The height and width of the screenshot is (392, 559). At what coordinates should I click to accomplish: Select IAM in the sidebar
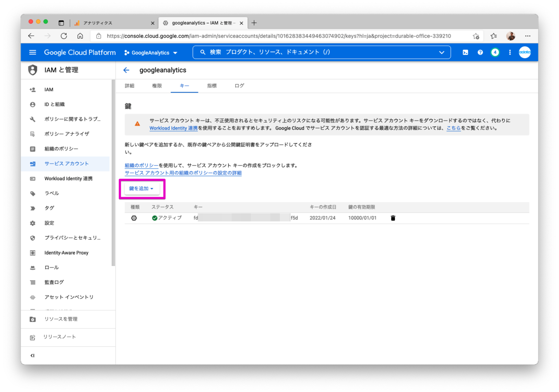pyautogui.click(x=48, y=89)
